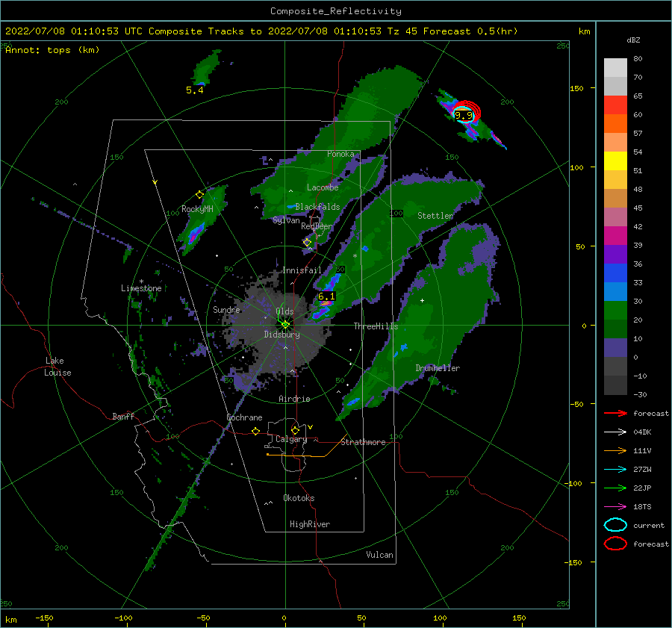This screenshot has height=628, width=672.
Task: Click the dBZ legend heading
Action: point(633,40)
